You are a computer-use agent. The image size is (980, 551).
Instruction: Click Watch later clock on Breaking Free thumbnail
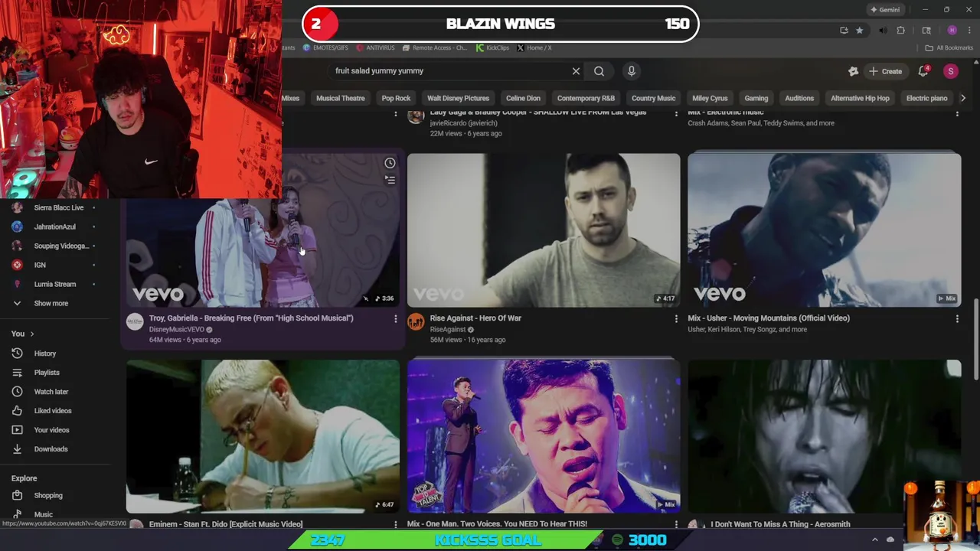pyautogui.click(x=390, y=163)
